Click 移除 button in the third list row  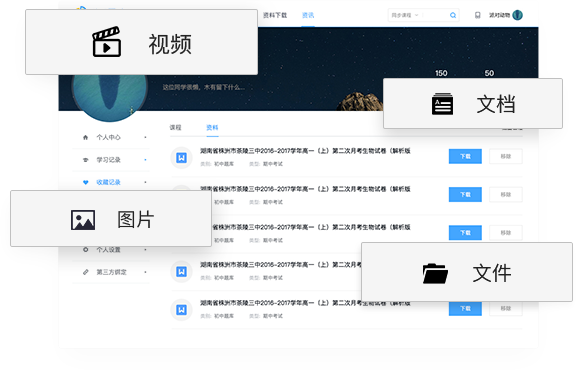(505, 233)
